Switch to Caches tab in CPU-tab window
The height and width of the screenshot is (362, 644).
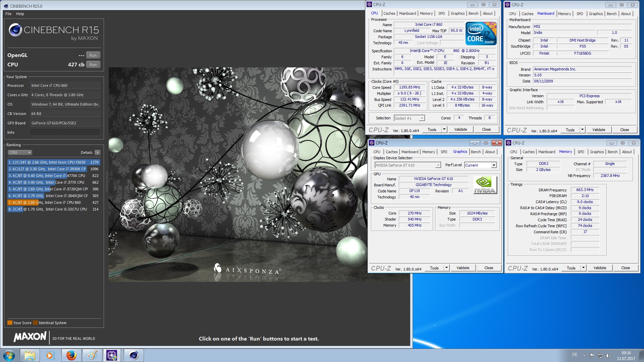pyautogui.click(x=389, y=13)
